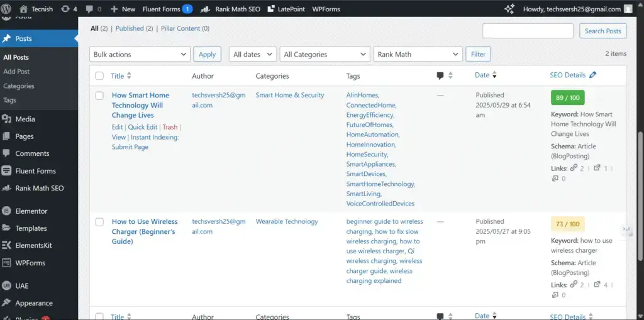Click the green 89 / 100 SEO score badge

pos(567,97)
